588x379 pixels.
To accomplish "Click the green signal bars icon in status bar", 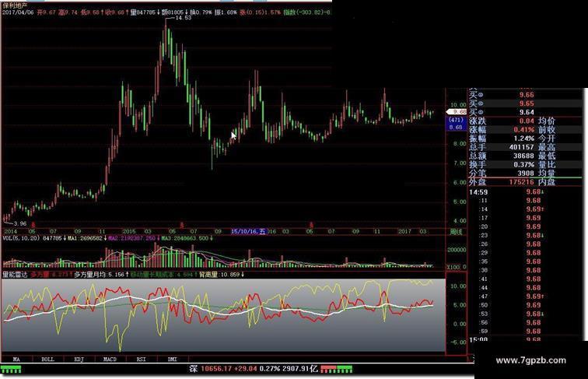I will [x=11, y=370].
